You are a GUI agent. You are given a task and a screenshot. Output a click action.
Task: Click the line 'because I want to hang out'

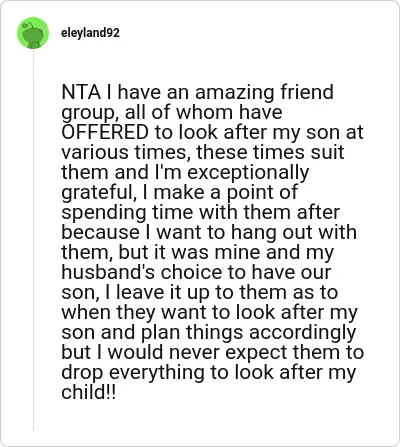click(209, 232)
